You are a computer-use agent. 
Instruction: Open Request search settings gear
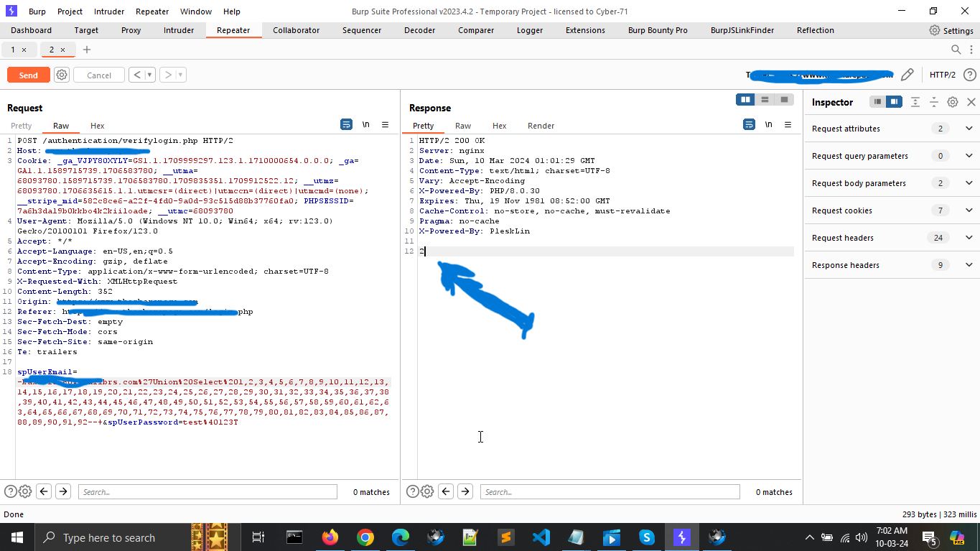point(25,491)
